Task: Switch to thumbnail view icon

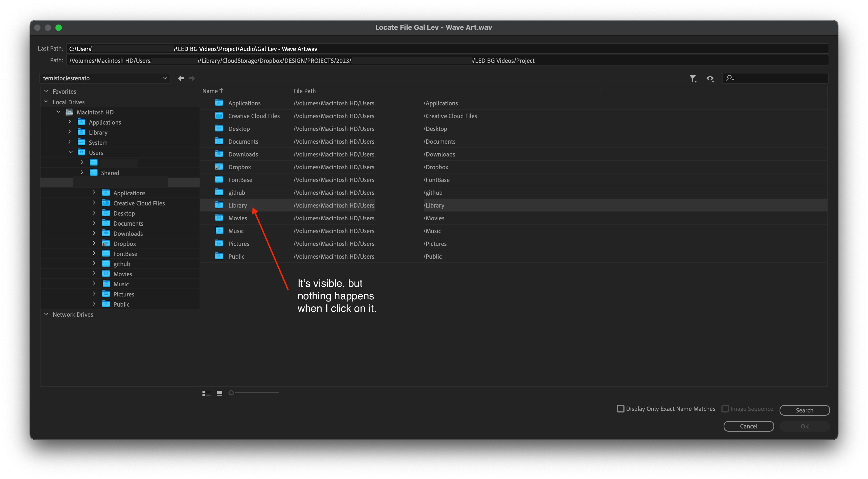Action: 219,393
